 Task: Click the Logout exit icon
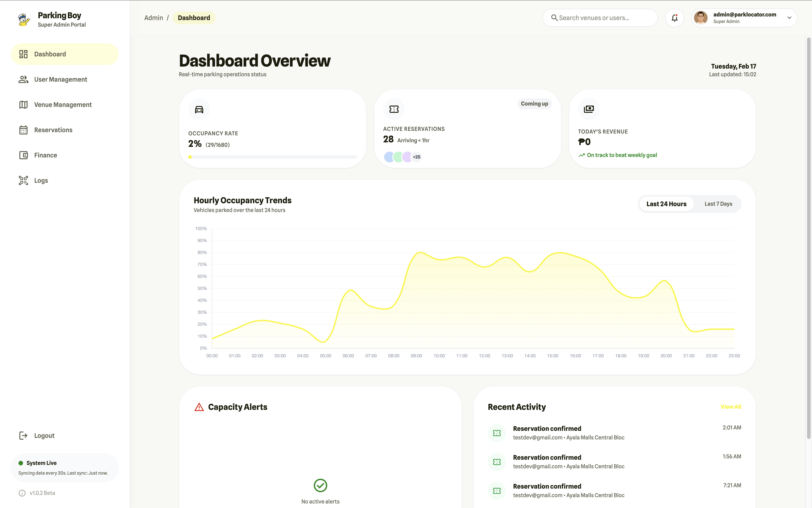23,435
